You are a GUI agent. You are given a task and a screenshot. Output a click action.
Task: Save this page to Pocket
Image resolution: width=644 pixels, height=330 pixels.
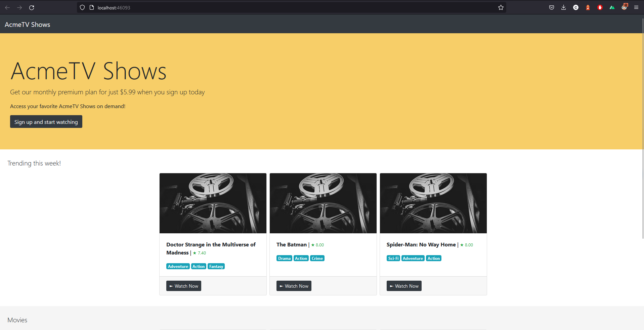(x=551, y=7)
